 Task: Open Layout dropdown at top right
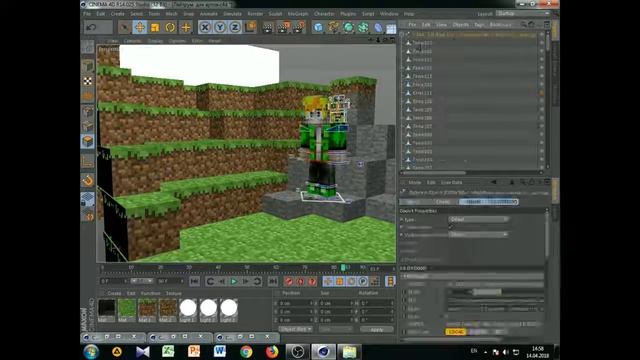[x=523, y=13]
